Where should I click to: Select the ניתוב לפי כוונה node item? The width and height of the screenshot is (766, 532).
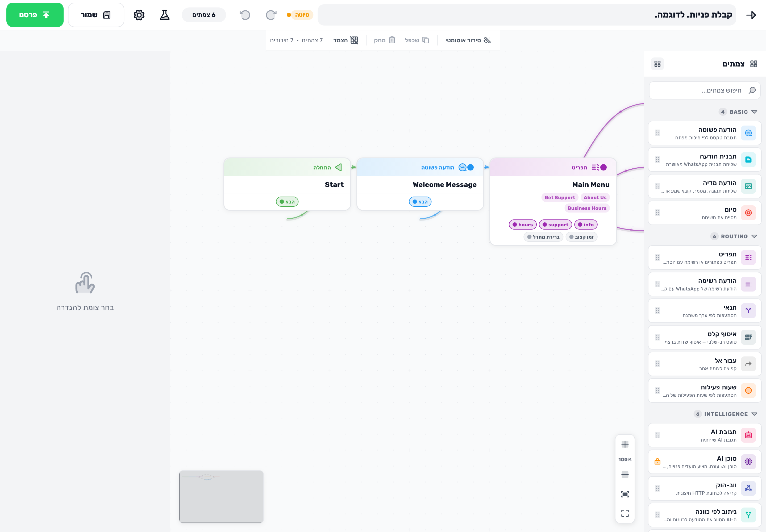tap(705, 515)
